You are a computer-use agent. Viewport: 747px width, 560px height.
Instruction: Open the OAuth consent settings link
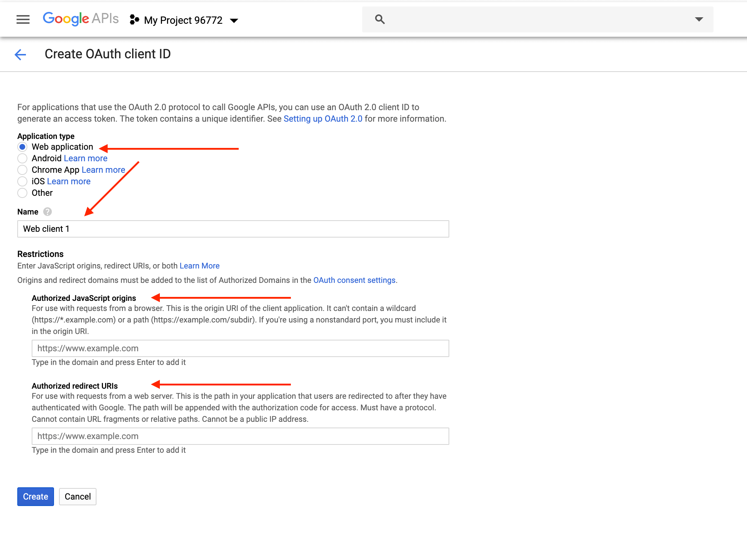pos(354,280)
